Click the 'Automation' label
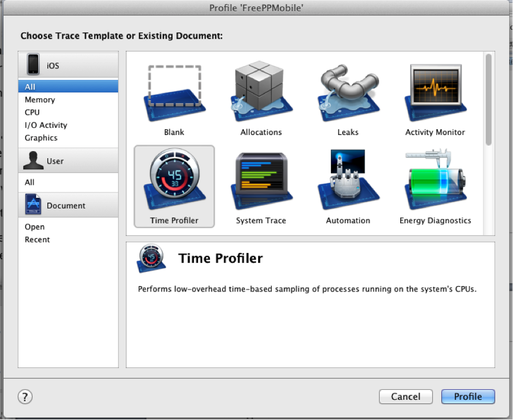Image resolution: width=513 pixels, height=420 pixels. [348, 221]
